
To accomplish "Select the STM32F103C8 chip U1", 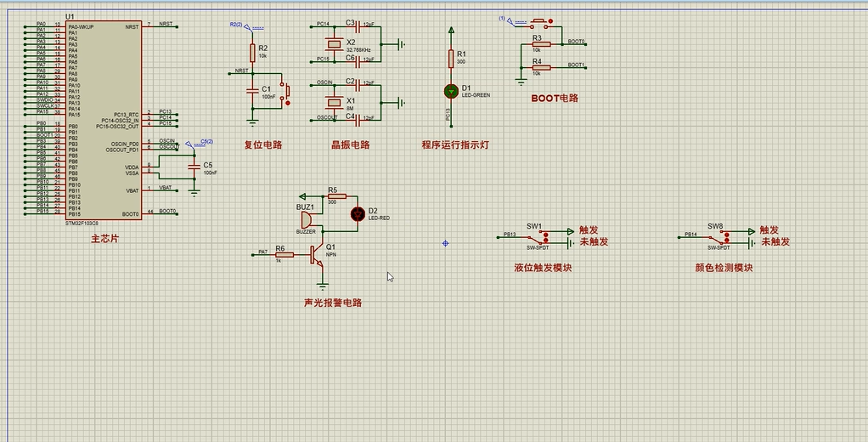I will click(104, 120).
